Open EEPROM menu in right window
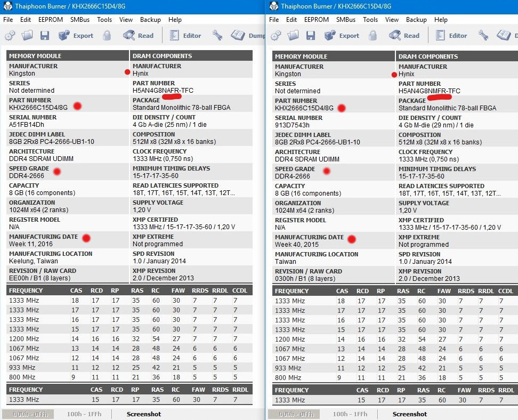Screen dimensions: 518x420 [317, 20]
